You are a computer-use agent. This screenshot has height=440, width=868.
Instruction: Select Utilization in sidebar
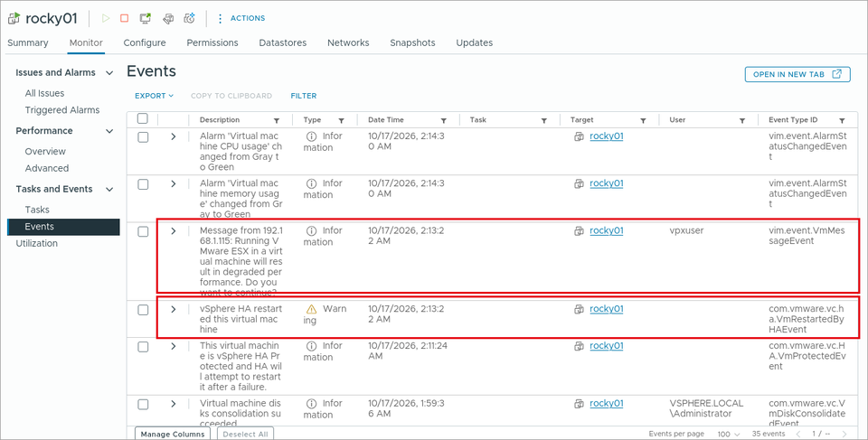36,244
